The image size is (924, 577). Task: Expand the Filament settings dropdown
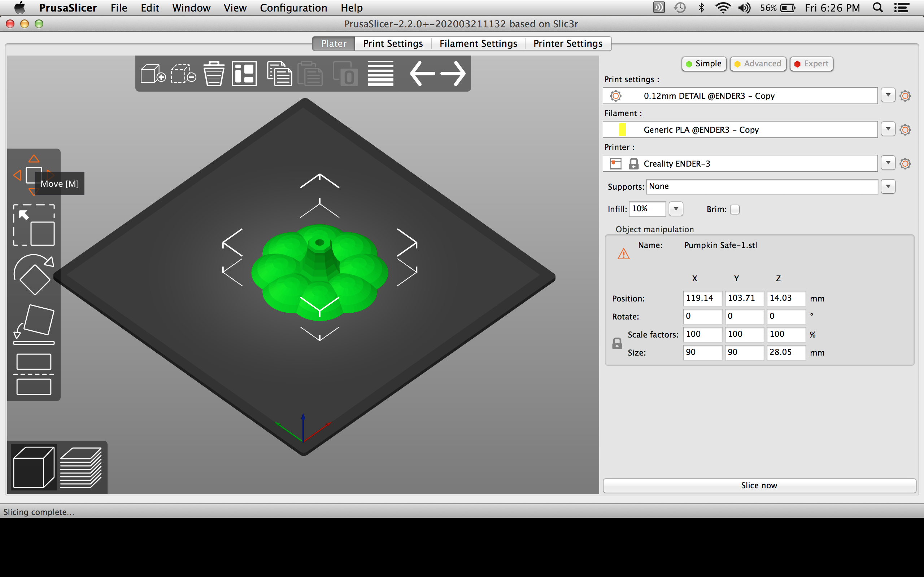click(890, 129)
